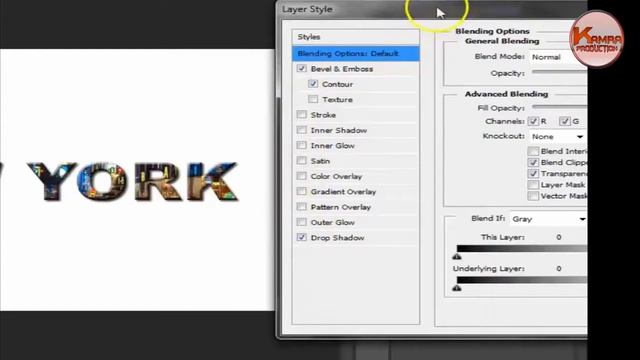Screen dimensions: 640x360
Task: Open the Inner Glow settings label
Action: [333, 146]
